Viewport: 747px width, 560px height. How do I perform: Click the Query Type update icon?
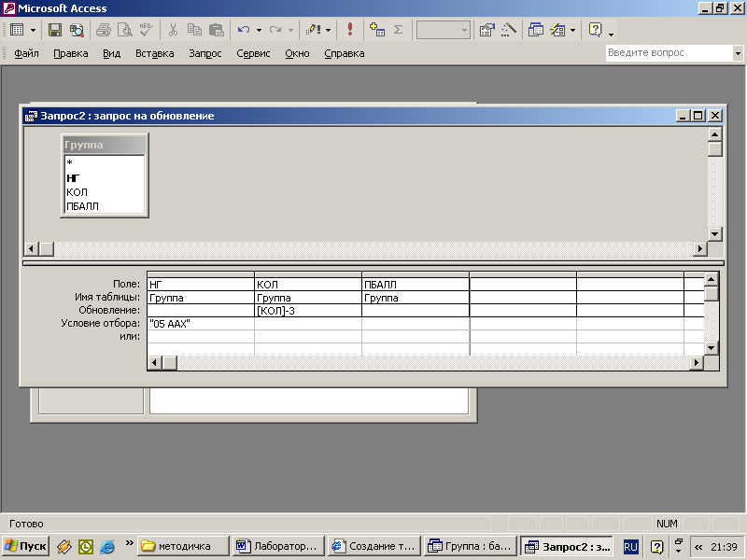(x=313, y=30)
